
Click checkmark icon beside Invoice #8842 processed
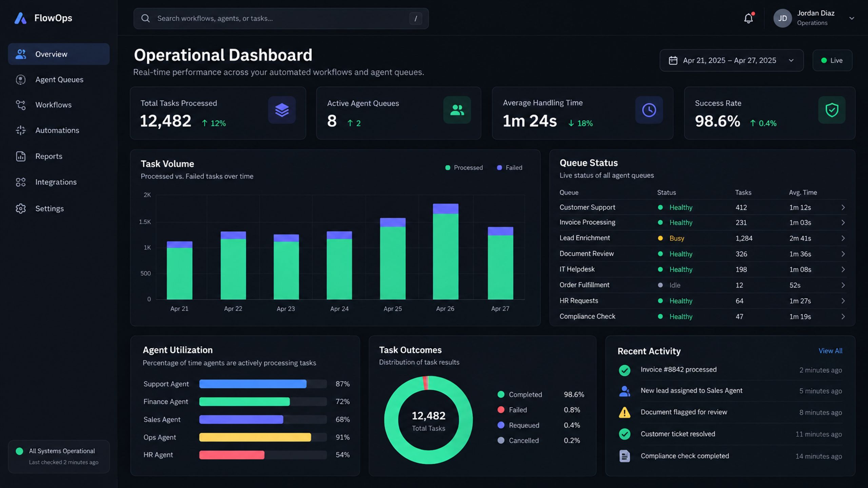[625, 370]
